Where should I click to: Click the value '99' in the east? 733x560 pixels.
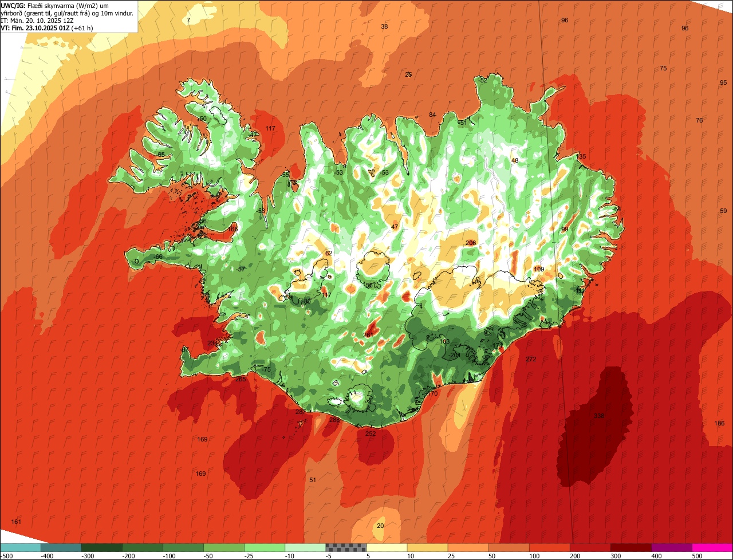click(565, 229)
